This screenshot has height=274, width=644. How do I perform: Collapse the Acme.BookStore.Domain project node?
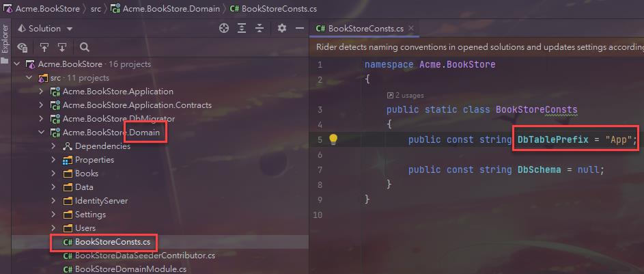(42, 133)
